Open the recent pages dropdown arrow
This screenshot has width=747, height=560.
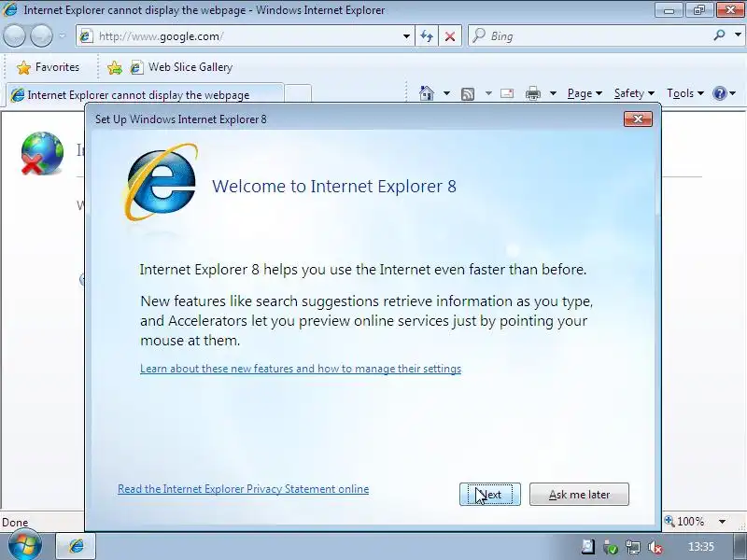(62, 36)
